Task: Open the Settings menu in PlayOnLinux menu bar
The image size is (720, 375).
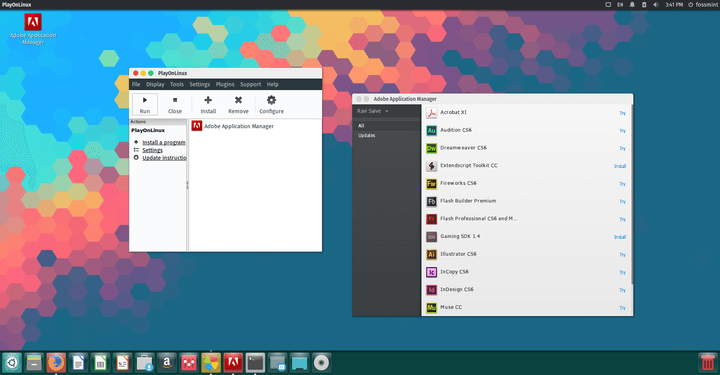Action: coord(200,84)
